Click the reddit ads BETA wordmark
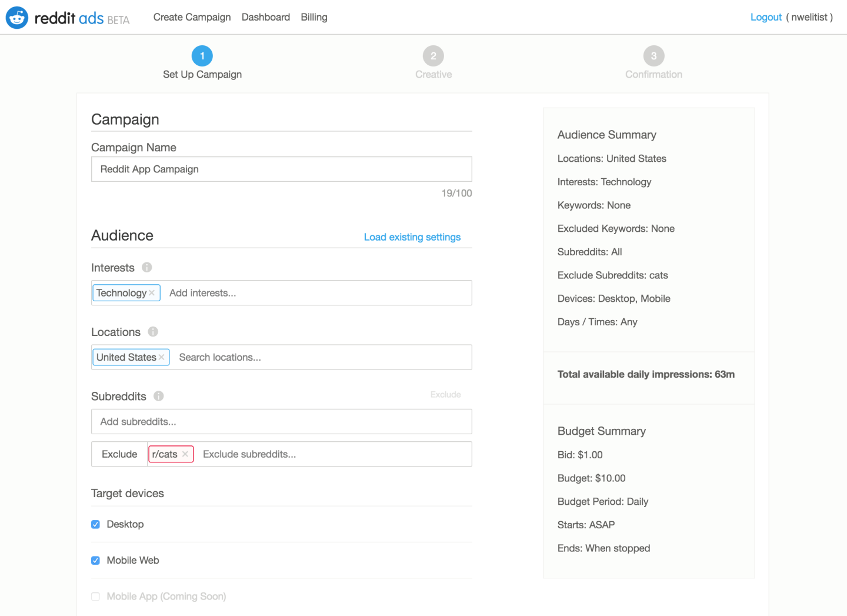 [82, 18]
